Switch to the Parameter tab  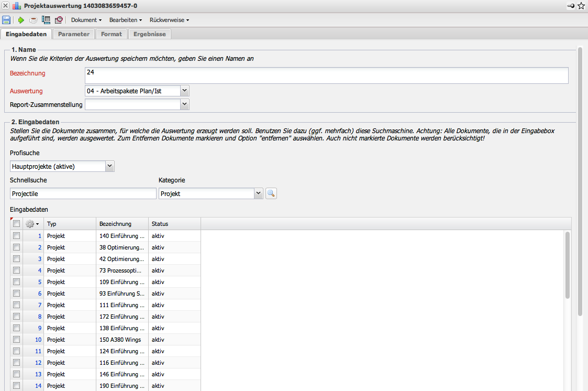(74, 34)
